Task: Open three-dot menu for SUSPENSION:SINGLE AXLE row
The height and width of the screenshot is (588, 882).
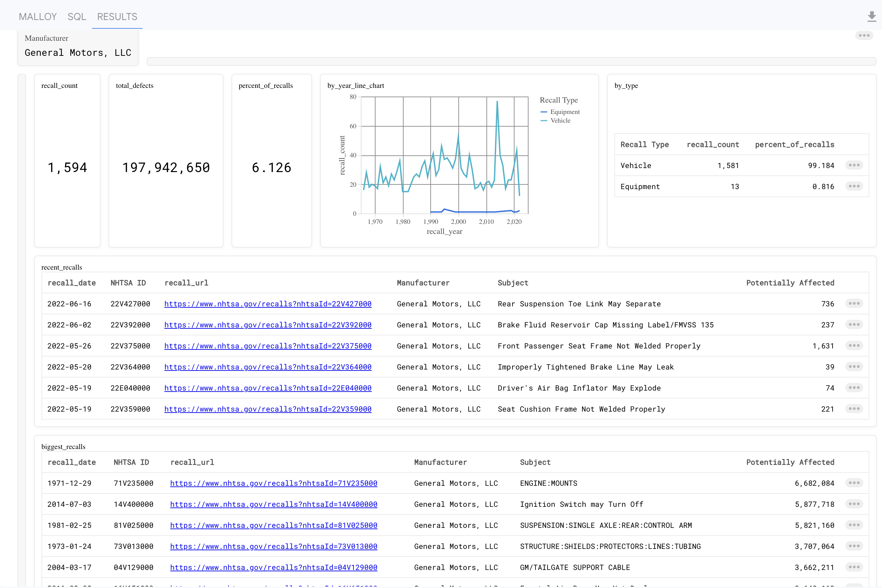Action: pyautogui.click(x=854, y=525)
